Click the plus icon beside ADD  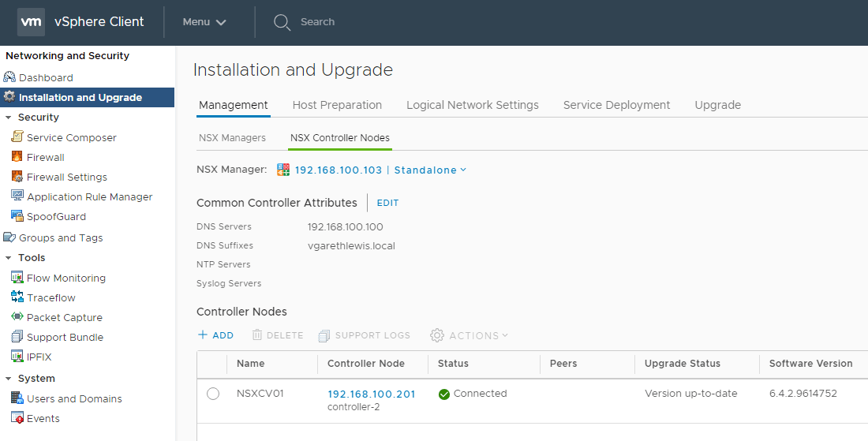[x=203, y=334]
